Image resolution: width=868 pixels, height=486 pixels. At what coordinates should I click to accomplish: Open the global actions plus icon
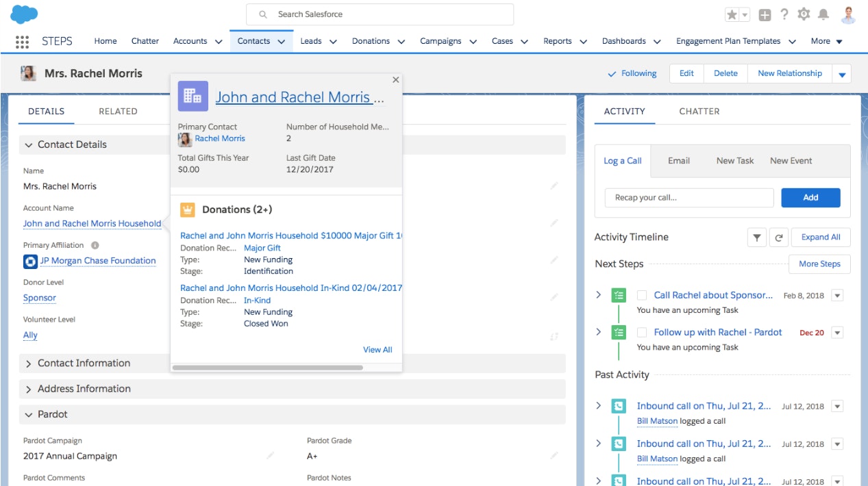coord(765,14)
